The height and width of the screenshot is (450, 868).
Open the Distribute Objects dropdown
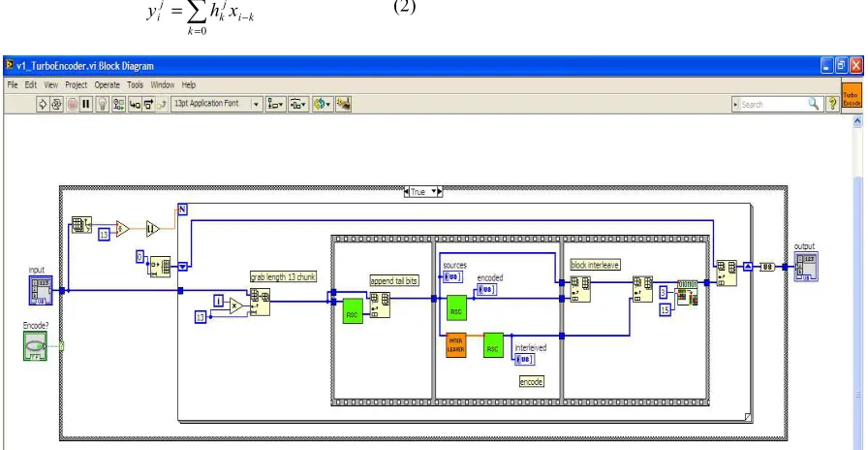(297, 104)
